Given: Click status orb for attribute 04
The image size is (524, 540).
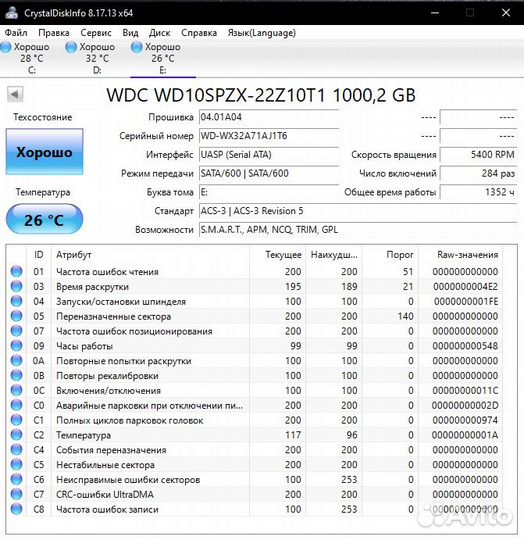Looking at the screenshot, I should [16, 301].
